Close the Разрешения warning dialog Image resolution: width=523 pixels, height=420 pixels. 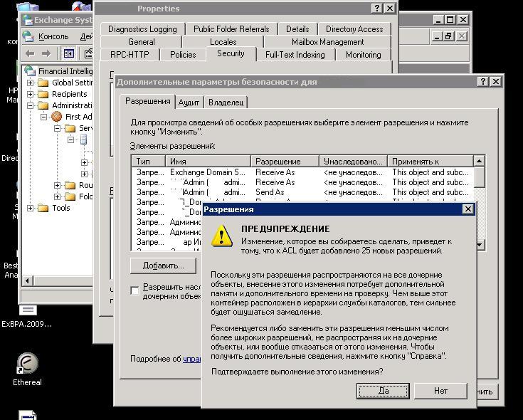[x=467, y=209]
